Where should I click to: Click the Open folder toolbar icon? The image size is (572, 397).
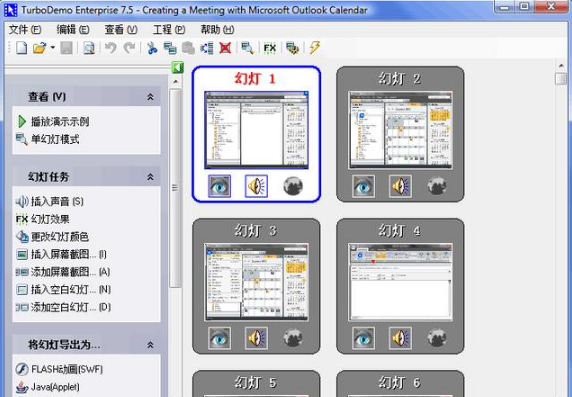(39, 48)
